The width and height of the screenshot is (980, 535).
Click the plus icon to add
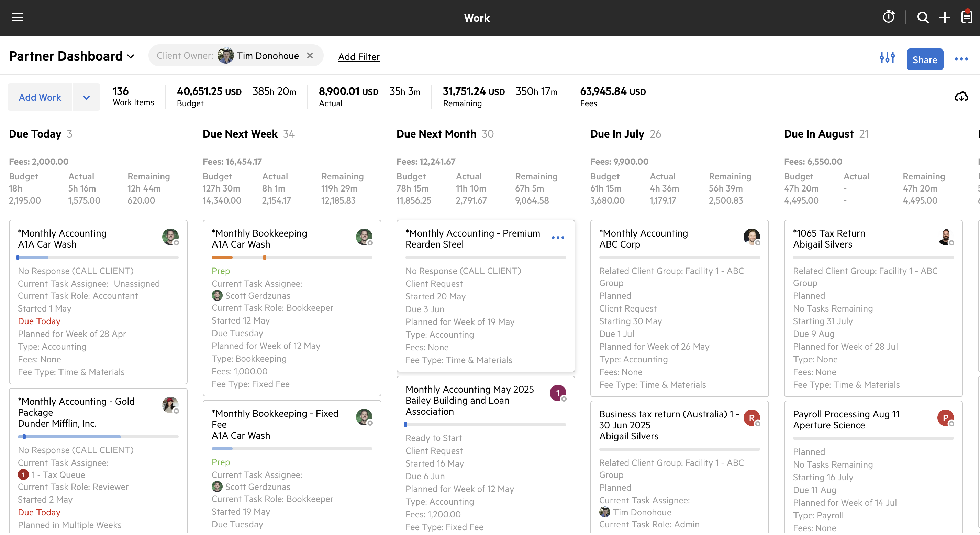[945, 18]
